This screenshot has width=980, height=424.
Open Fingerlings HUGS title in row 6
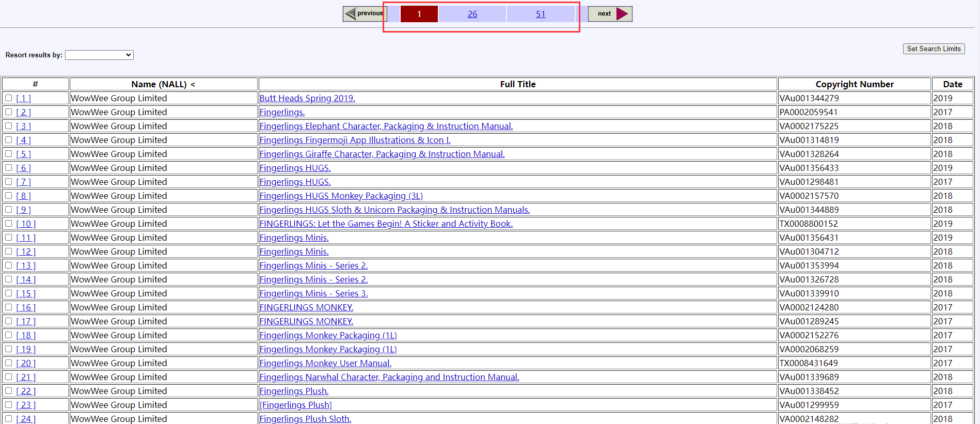295,168
